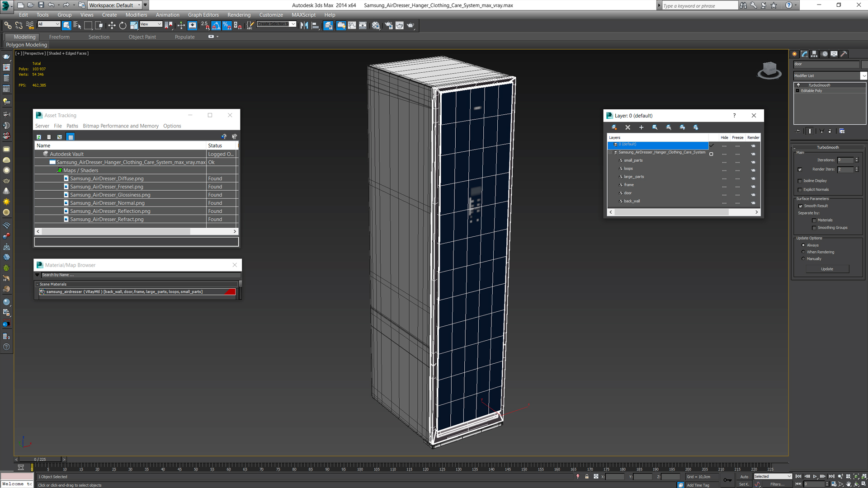This screenshot has width=868, height=488.
Task: Select When Rendering update option
Action: [803, 252]
